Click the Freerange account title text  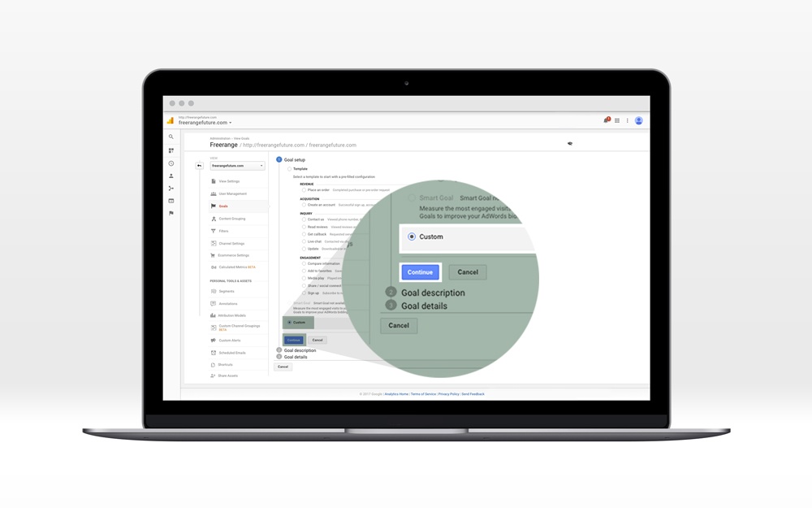pyautogui.click(x=224, y=145)
